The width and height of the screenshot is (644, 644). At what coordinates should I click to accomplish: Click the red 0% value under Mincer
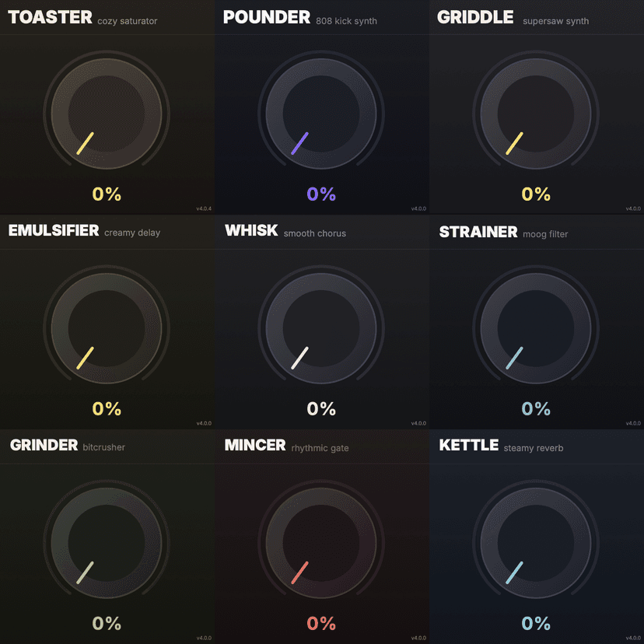321,623
